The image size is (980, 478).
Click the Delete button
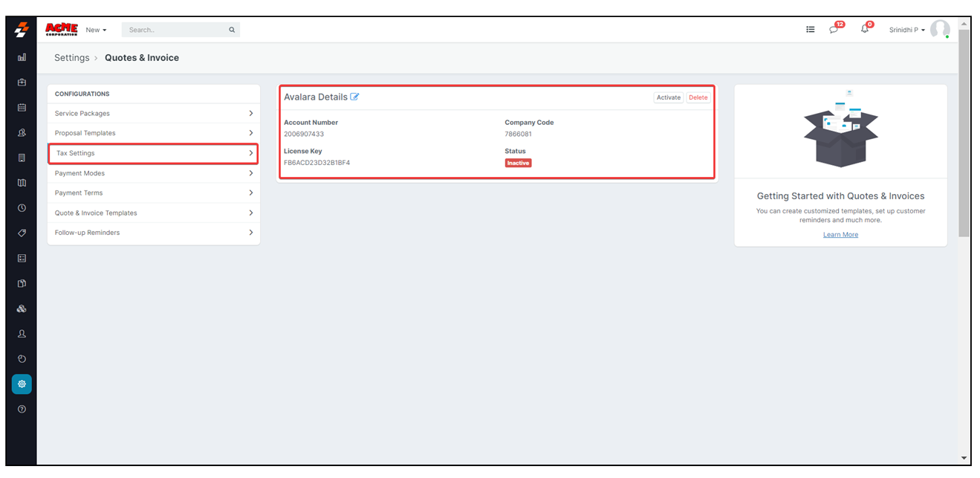698,97
